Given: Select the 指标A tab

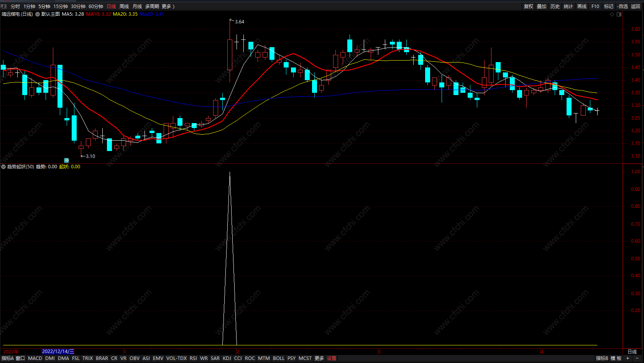Looking at the screenshot, I should (x=7, y=358).
